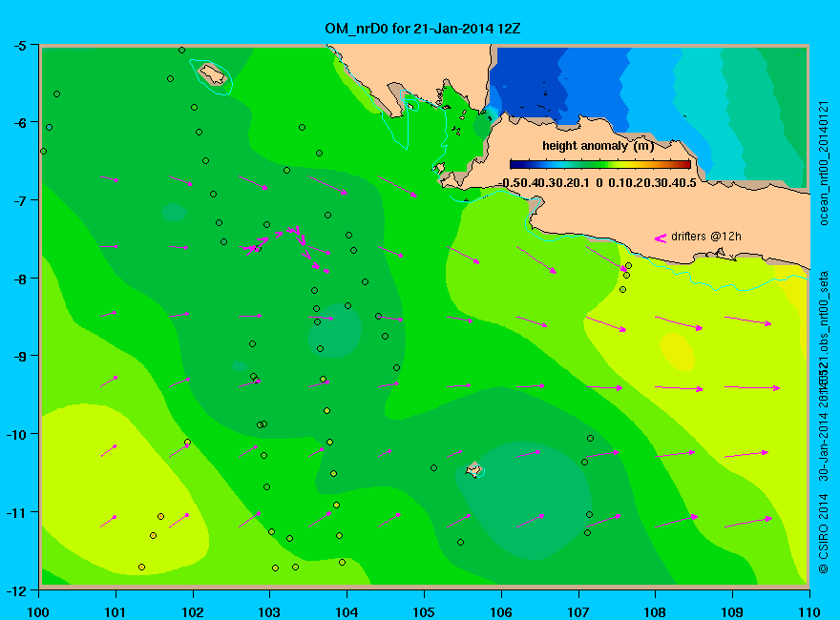
Task: Click the latitude axis label '-11'
Action: pos(16,512)
